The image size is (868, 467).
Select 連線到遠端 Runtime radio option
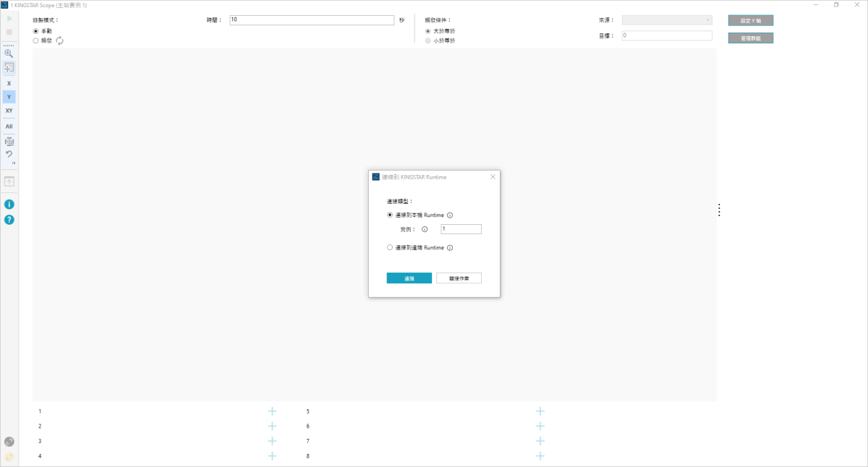click(x=391, y=247)
